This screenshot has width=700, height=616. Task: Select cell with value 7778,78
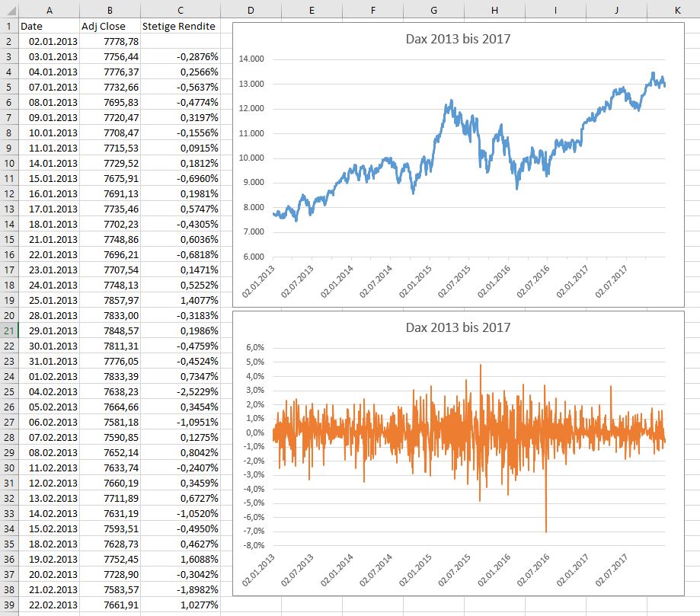(x=110, y=42)
